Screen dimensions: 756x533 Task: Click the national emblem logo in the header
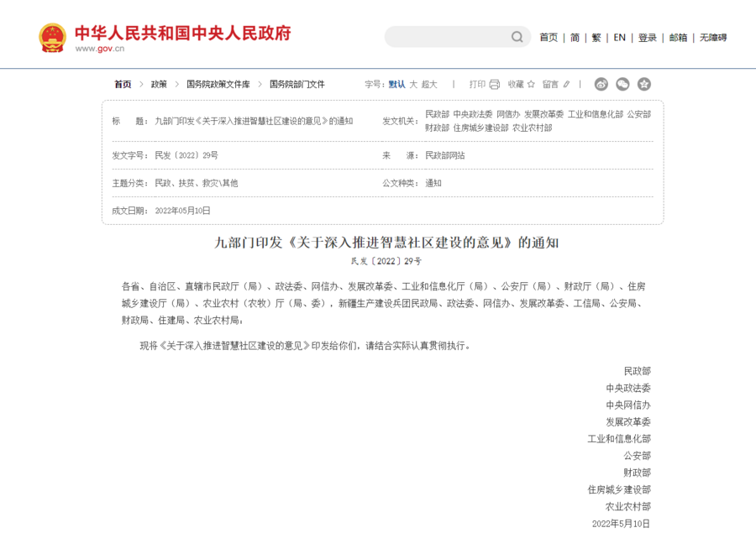pyautogui.click(x=51, y=37)
